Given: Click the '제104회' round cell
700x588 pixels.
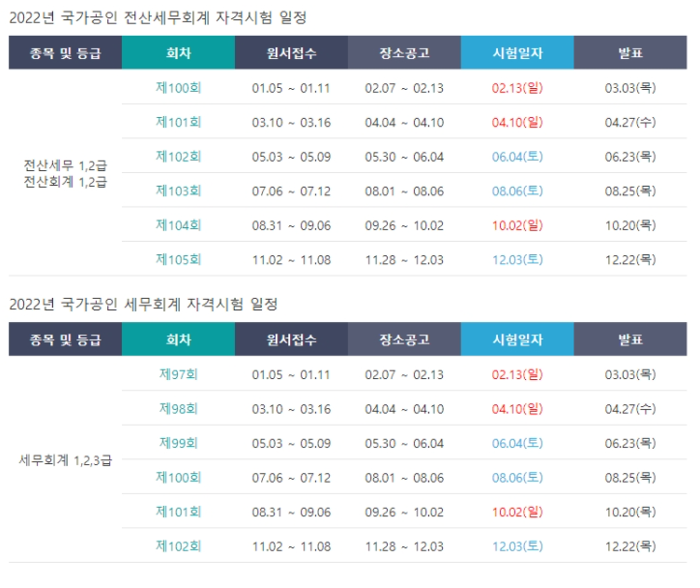Looking at the screenshot, I should [178, 225].
